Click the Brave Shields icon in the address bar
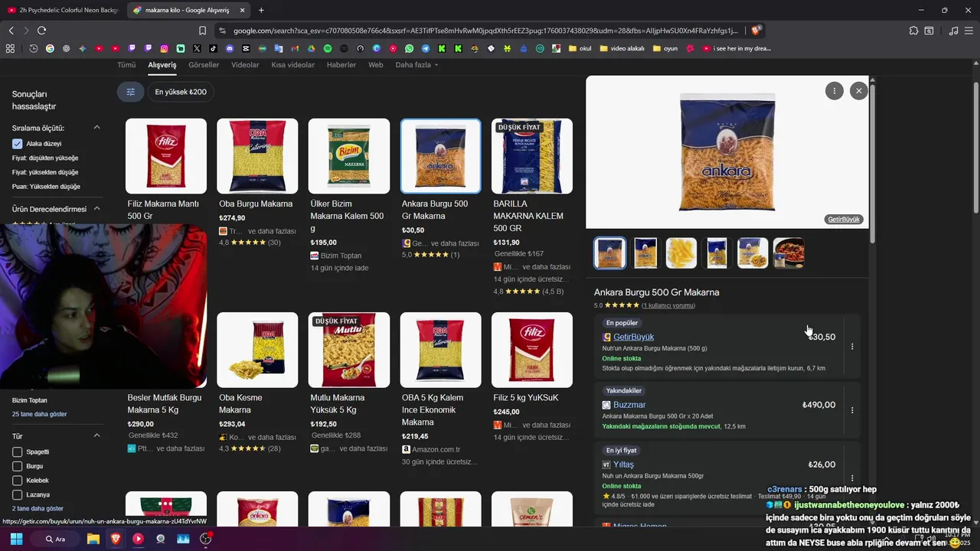Image resolution: width=980 pixels, height=551 pixels. (756, 31)
